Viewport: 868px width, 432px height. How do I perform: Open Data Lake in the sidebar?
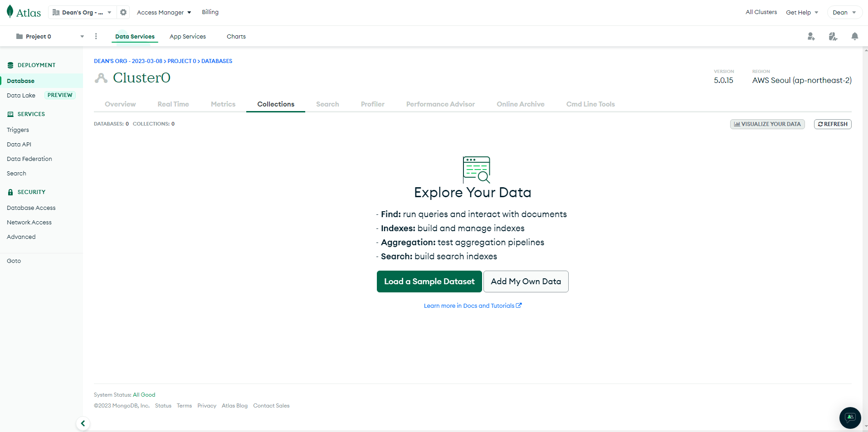(21, 95)
